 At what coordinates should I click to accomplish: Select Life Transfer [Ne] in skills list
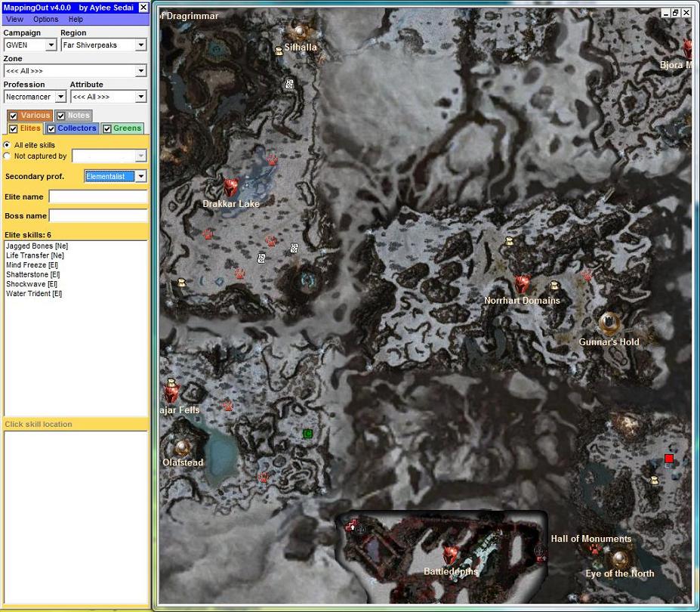[35, 255]
